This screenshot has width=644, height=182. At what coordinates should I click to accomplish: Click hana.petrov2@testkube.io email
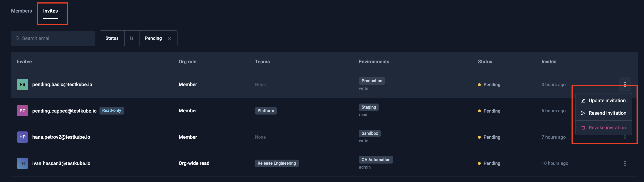pyautogui.click(x=61, y=137)
